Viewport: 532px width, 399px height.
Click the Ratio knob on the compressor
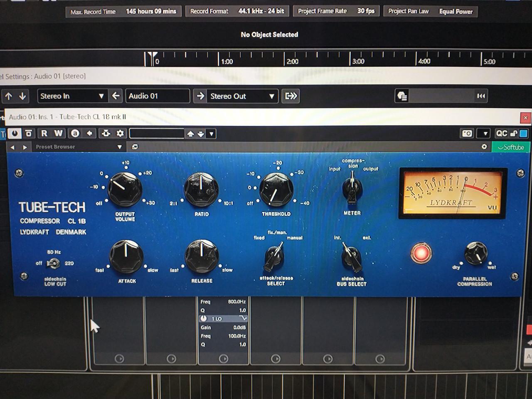(201, 190)
